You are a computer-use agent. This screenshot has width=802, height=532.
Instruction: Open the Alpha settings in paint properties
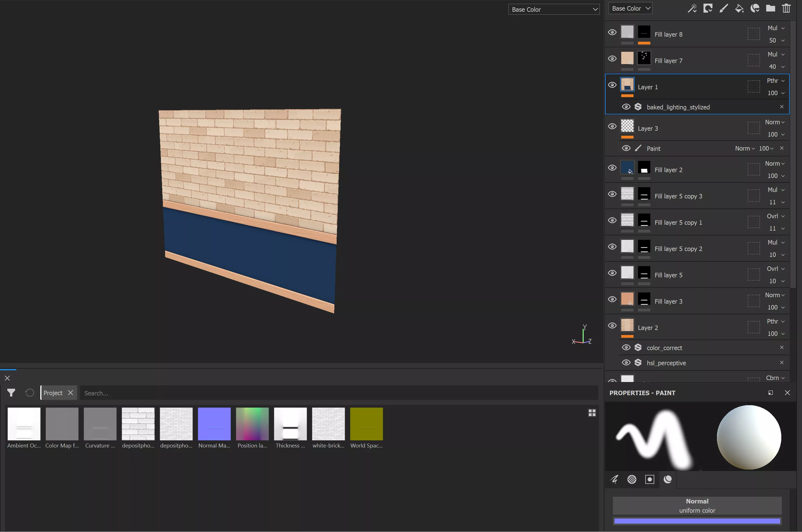[x=632, y=479]
